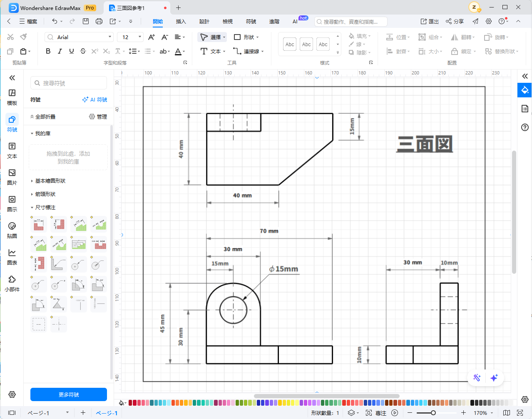This screenshot has width=532, height=419.
Task: Toggle bold formatting
Action: (x=48, y=51)
